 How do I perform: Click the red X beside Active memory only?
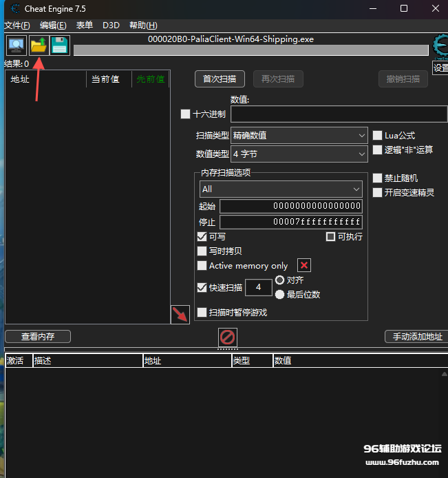click(304, 266)
